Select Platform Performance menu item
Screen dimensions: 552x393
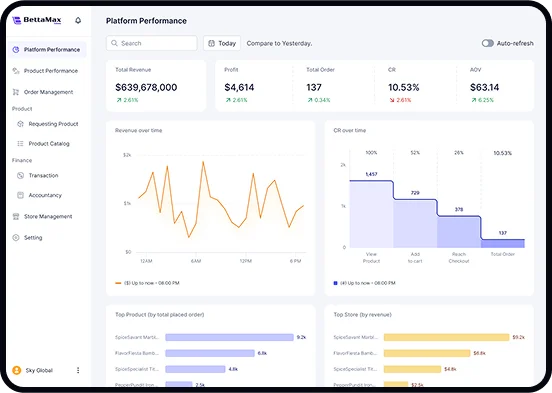[x=47, y=50]
